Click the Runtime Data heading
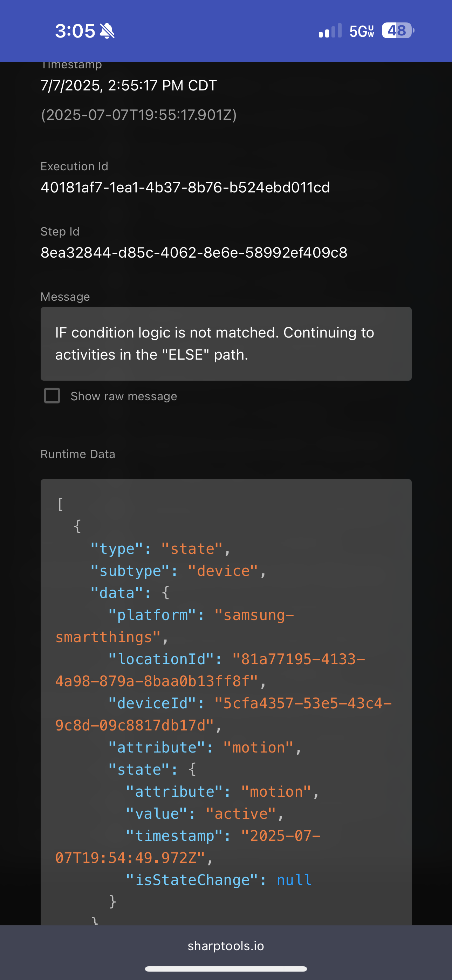Viewport: 452px width, 980px height. click(78, 454)
